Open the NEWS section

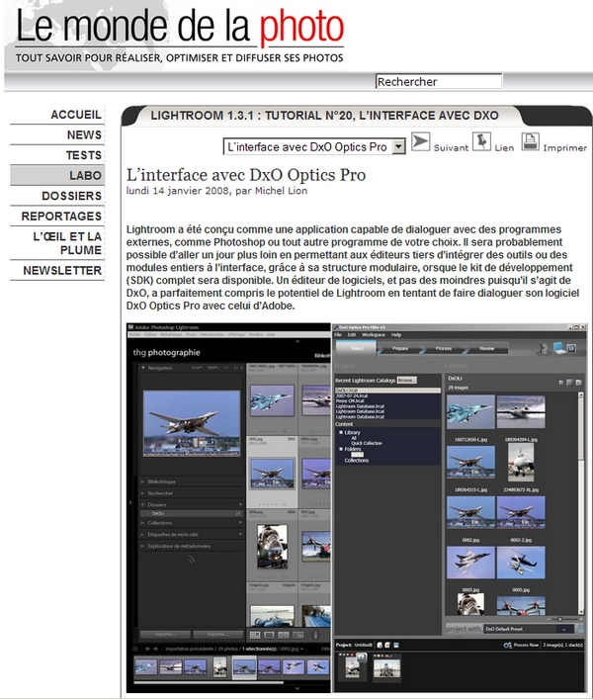[x=84, y=134]
